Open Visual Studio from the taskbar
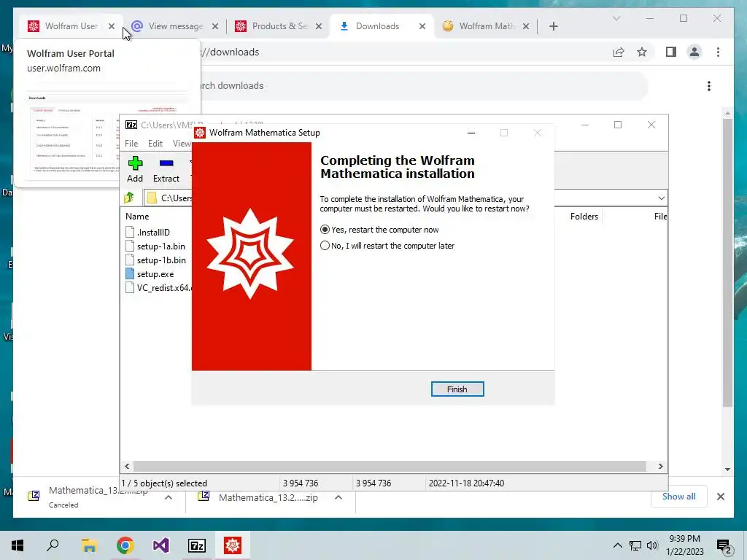 (161, 545)
